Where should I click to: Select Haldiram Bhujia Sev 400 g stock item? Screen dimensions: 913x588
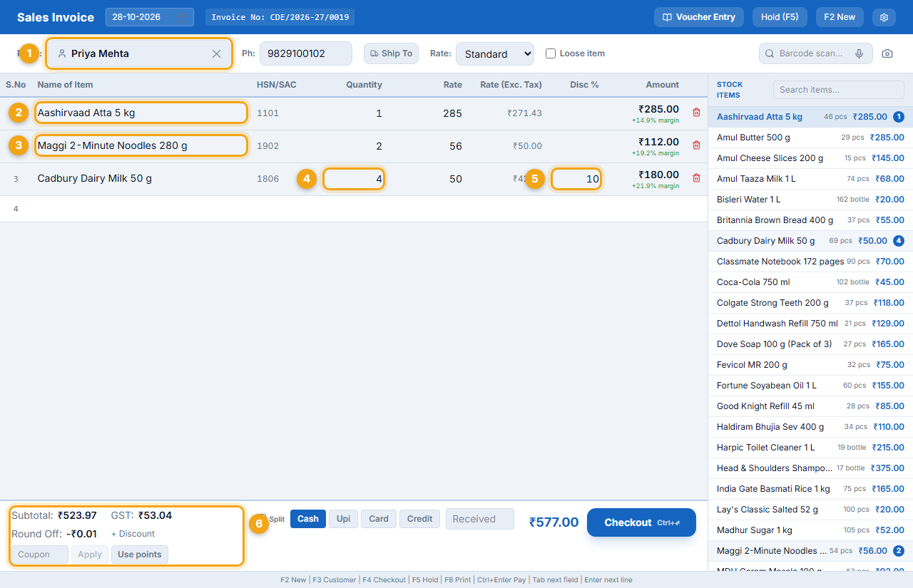810,427
